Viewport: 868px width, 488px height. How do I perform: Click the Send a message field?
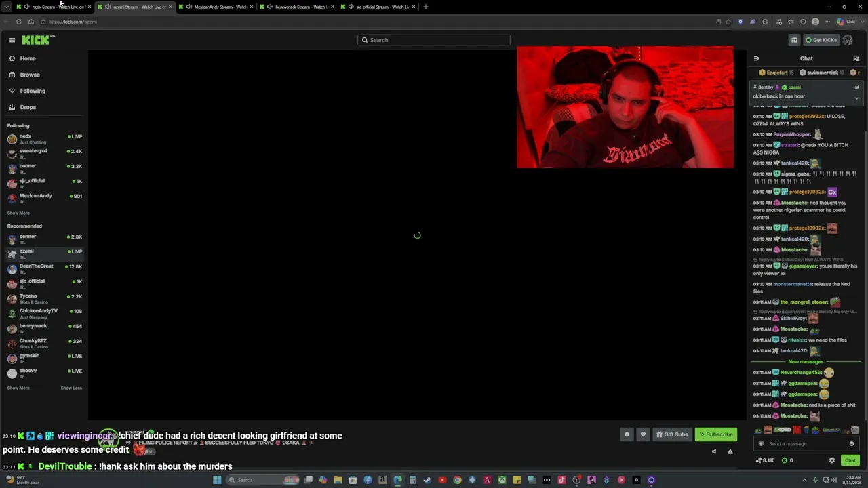[806, 444]
